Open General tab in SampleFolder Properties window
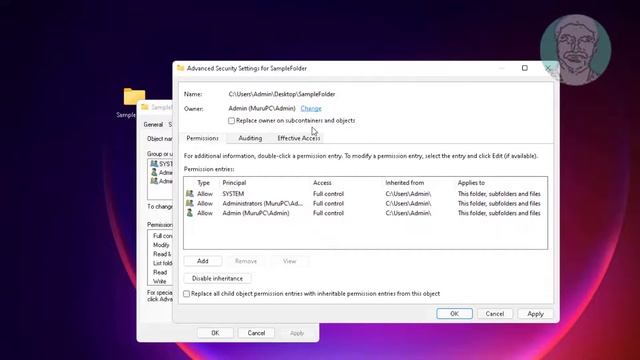This screenshot has height=360, width=640. (x=153, y=124)
